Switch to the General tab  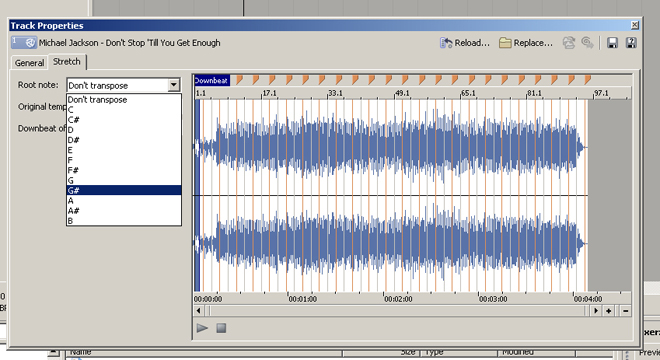tap(29, 63)
